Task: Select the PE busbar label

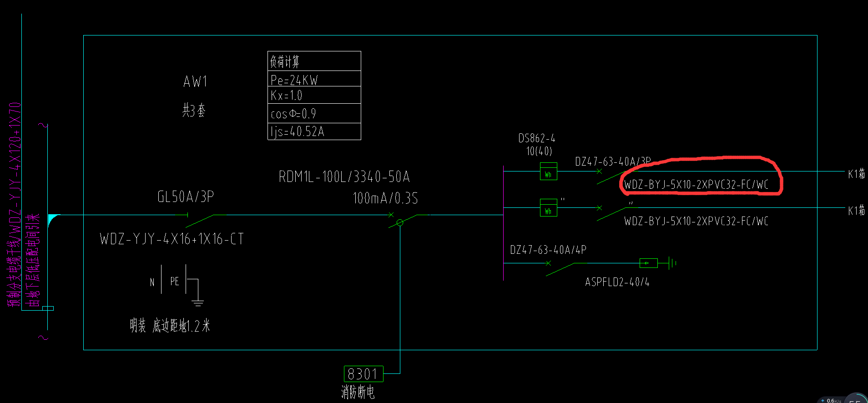Action: (x=175, y=282)
